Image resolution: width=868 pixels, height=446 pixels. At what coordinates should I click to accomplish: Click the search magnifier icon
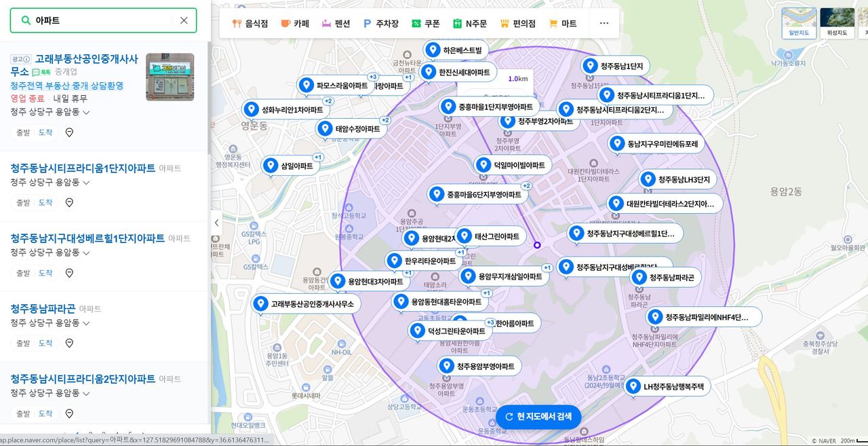[25, 20]
